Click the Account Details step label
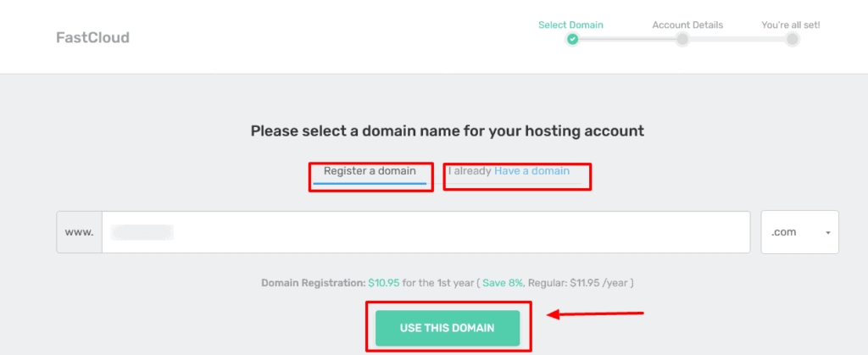The image size is (868, 355). tap(682, 25)
